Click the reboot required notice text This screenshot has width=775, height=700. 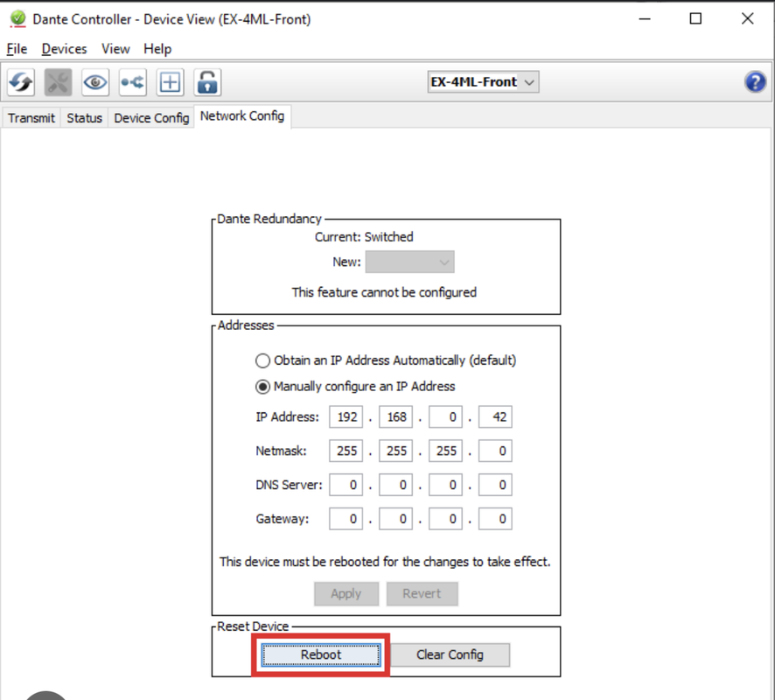385,562
